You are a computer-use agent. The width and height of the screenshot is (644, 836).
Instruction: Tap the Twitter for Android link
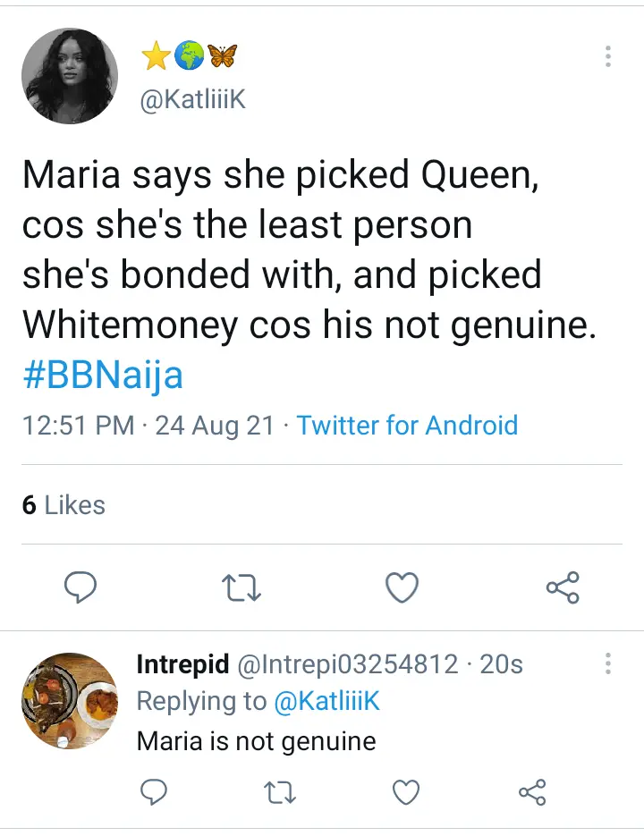pyautogui.click(x=407, y=425)
